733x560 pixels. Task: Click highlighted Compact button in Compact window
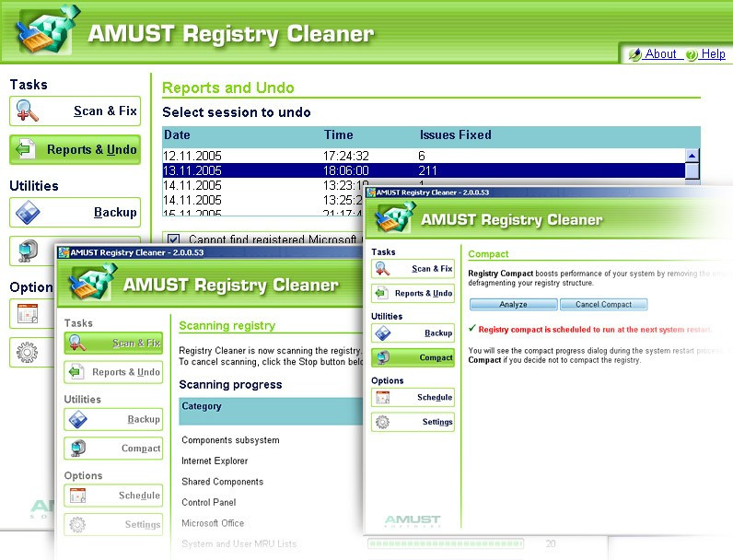413,357
